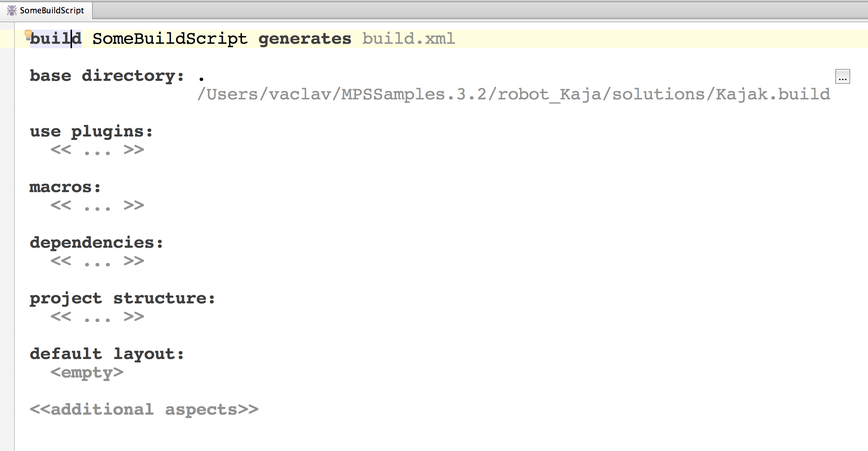
Task: Click the 'project structure:' heading
Action: point(123,299)
